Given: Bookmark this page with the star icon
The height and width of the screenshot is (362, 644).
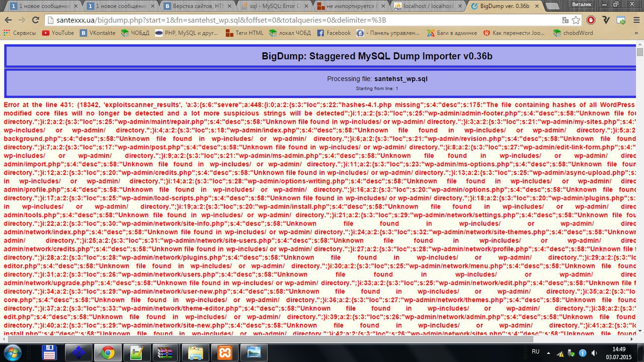Looking at the screenshot, I should pos(576,20).
